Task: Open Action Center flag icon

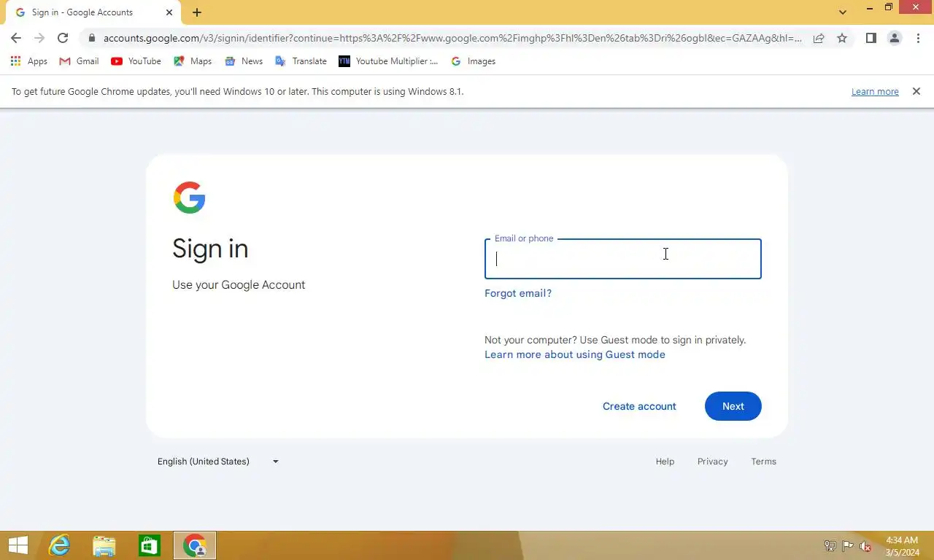Action: tap(848, 546)
